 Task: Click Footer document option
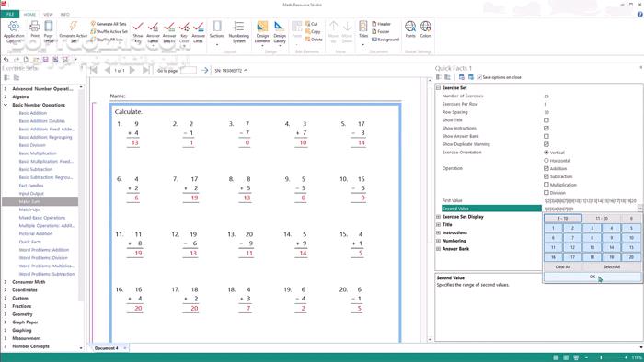(380, 31)
